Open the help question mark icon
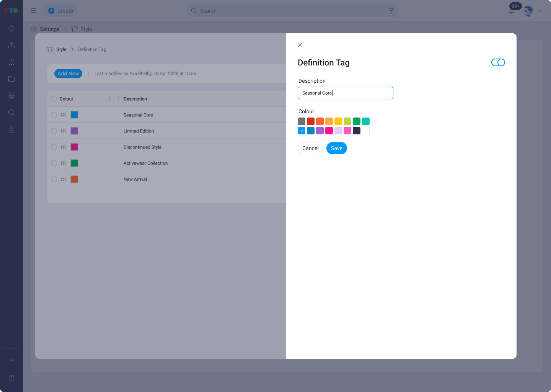 pos(11,378)
